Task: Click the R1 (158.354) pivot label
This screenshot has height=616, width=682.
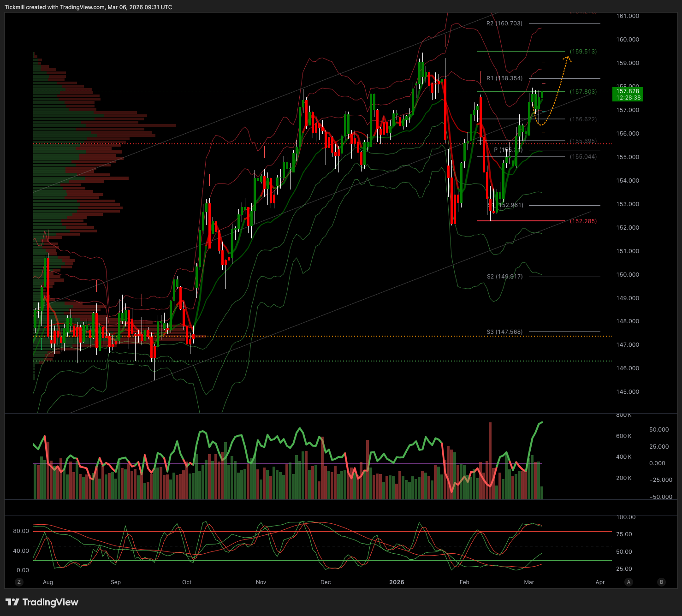Action: click(504, 78)
